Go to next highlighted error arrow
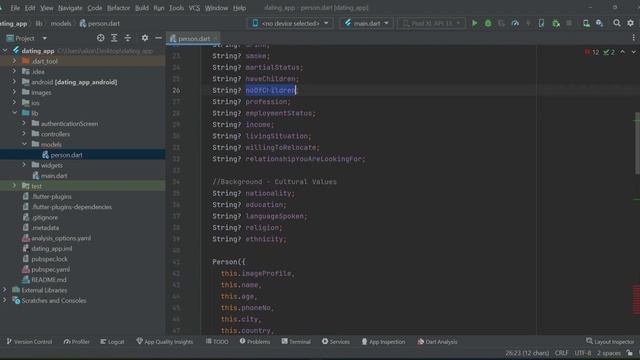The image size is (640, 360). [x=633, y=52]
